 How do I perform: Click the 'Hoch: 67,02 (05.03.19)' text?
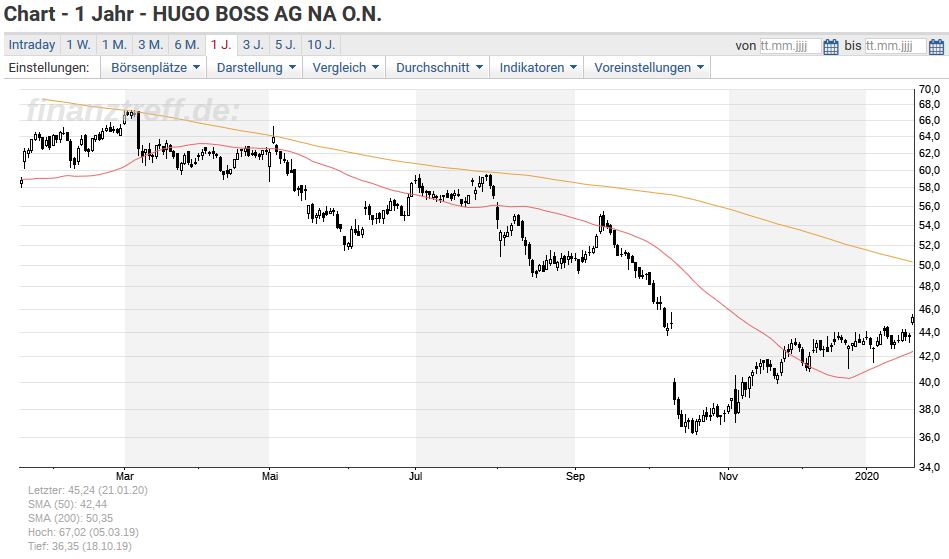(83, 532)
